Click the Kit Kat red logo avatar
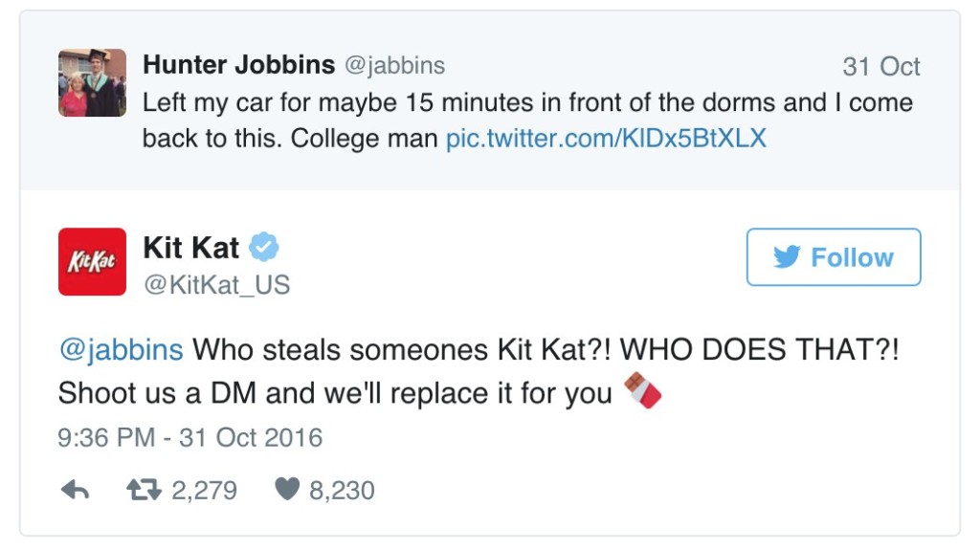Viewport: 980px width, 550px height. tap(92, 261)
